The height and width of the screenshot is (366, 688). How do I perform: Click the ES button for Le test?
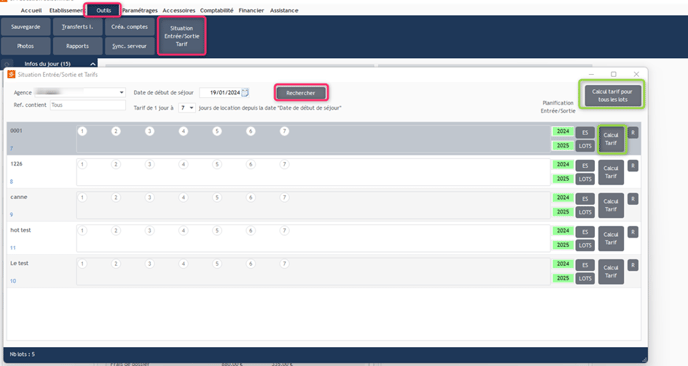[585, 265]
